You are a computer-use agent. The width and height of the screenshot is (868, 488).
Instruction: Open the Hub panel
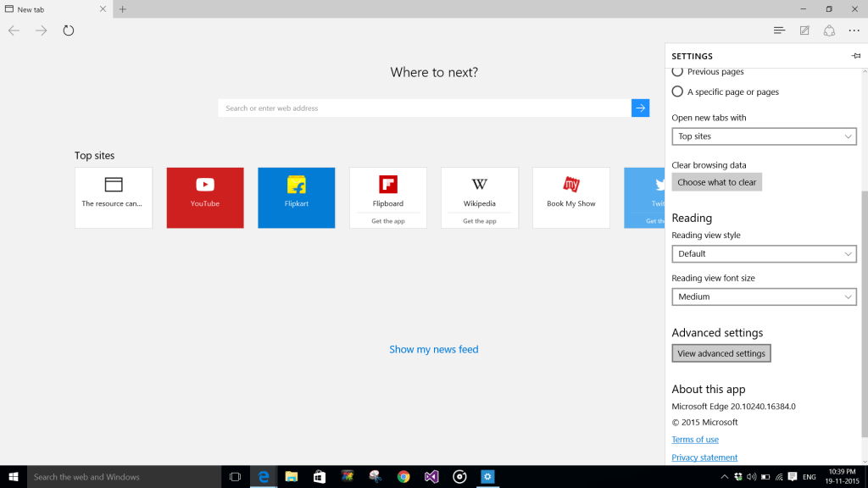click(x=780, y=30)
